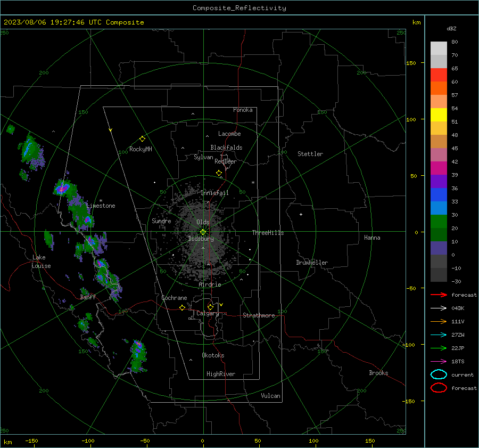
Task: Click the HighRiver city label
Action: 221,374
